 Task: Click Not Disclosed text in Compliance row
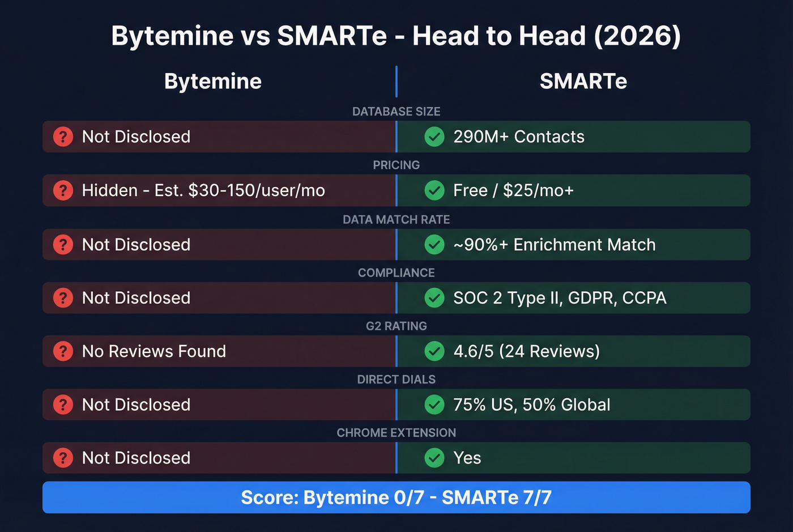136,298
